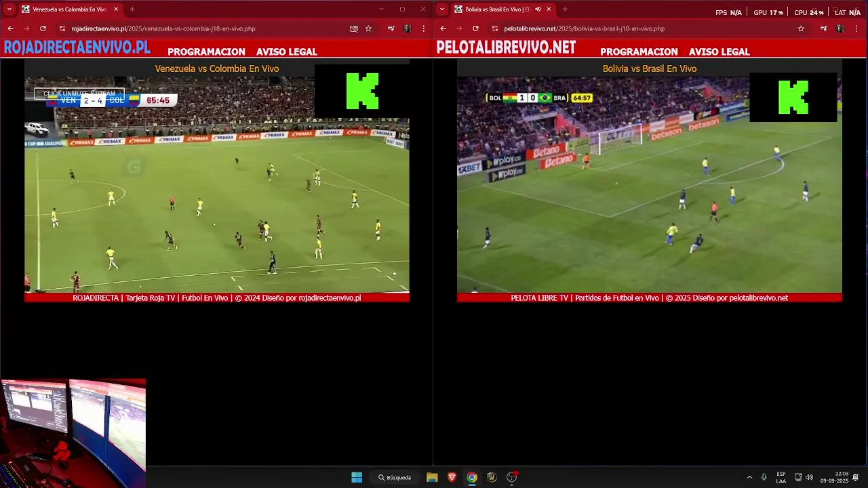Click 'Bolivia vs Brasil En Vivo' heading
Screen dimensions: 868x488
click(650, 68)
